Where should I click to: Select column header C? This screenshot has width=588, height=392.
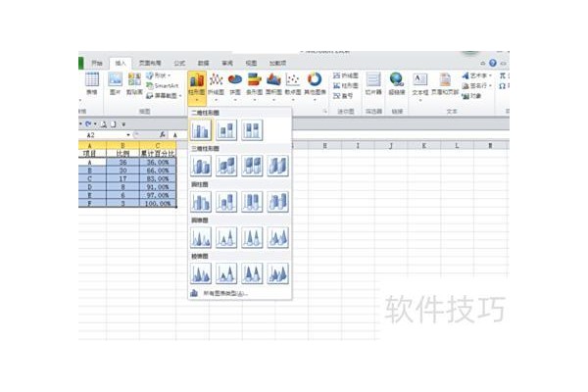(158, 145)
